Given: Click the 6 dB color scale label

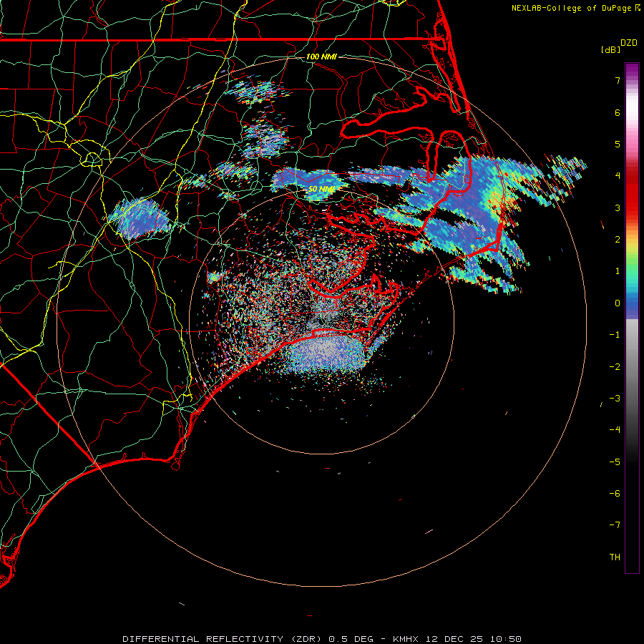Looking at the screenshot, I should tap(618, 112).
